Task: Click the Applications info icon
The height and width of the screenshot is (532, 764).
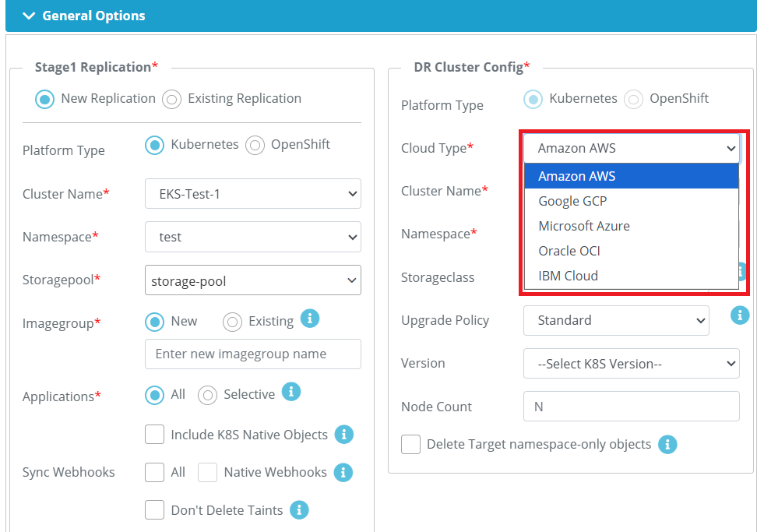Action: 291,392
